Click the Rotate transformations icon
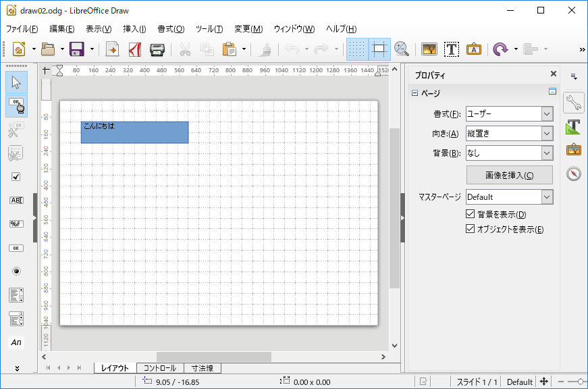The width and height of the screenshot is (588, 389). [500, 49]
